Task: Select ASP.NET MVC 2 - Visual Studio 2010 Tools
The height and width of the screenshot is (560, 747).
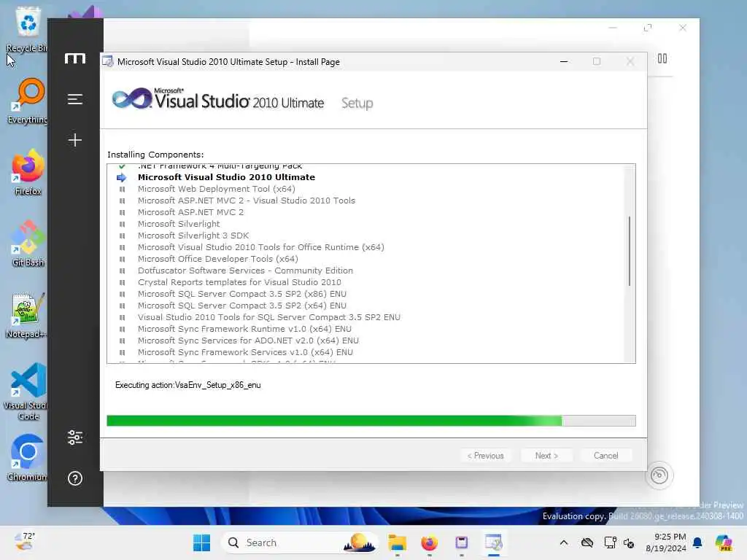Action: click(x=247, y=201)
